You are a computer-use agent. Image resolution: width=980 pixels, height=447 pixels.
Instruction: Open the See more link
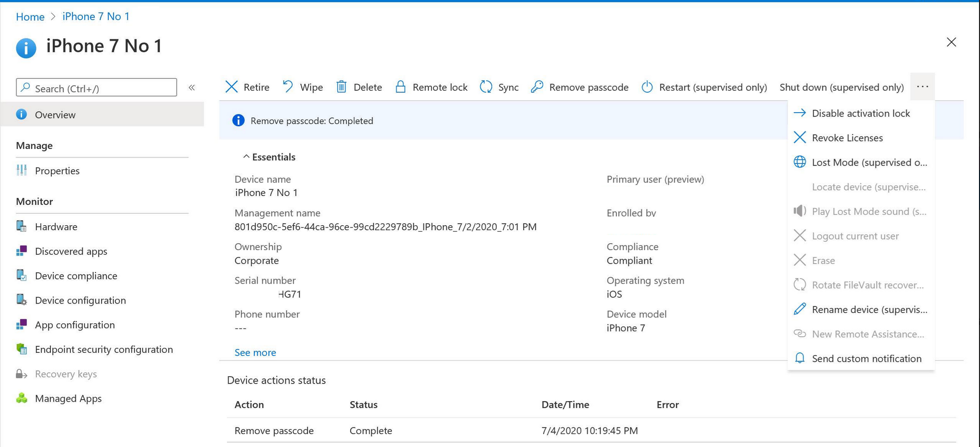pyautogui.click(x=255, y=352)
